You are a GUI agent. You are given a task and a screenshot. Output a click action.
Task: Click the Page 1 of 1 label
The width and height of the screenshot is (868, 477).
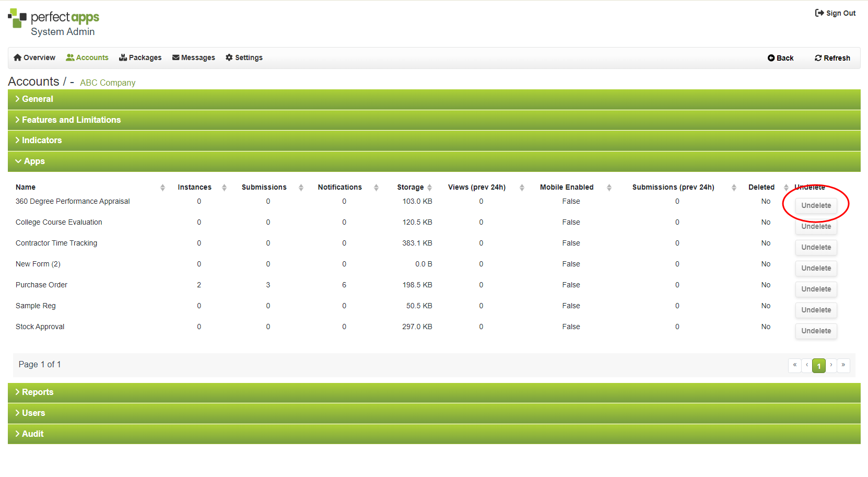click(x=40, y=365)
